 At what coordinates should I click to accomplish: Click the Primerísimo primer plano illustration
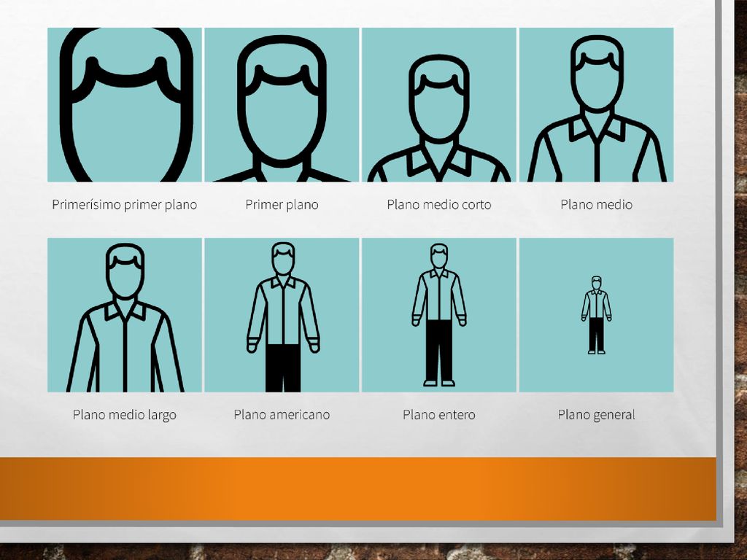125,105
